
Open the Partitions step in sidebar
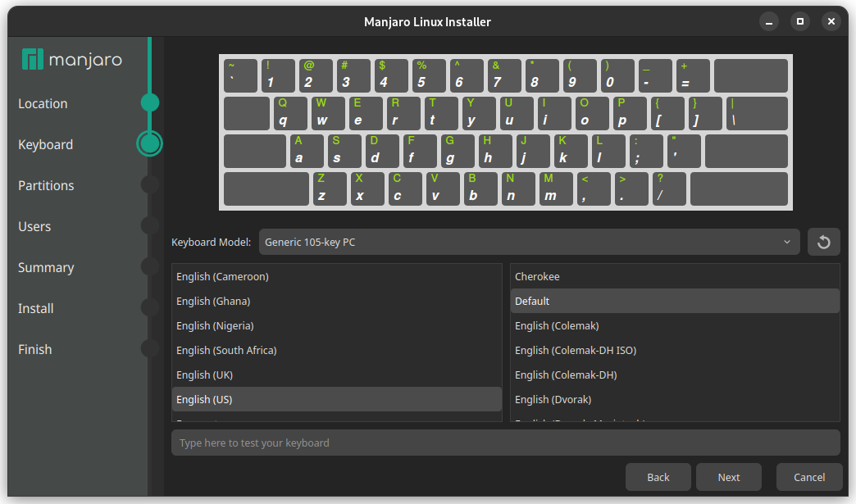pyautogui.click(x=46, y=185)
